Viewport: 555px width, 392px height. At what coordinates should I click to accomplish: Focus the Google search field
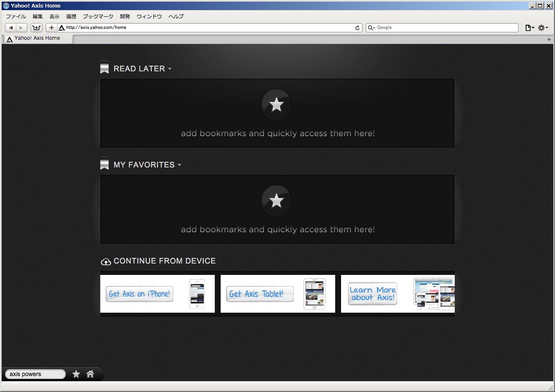coord(442,28)
